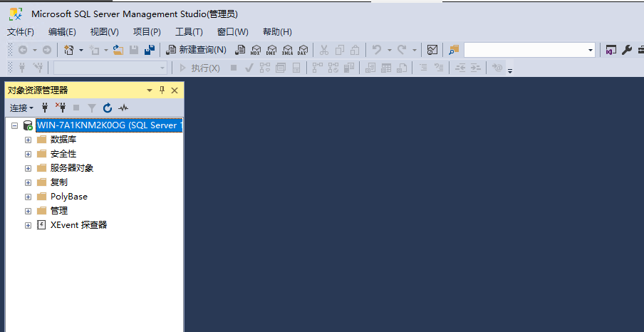Click the Refresh icon in Object Explorer

point(108,108)
